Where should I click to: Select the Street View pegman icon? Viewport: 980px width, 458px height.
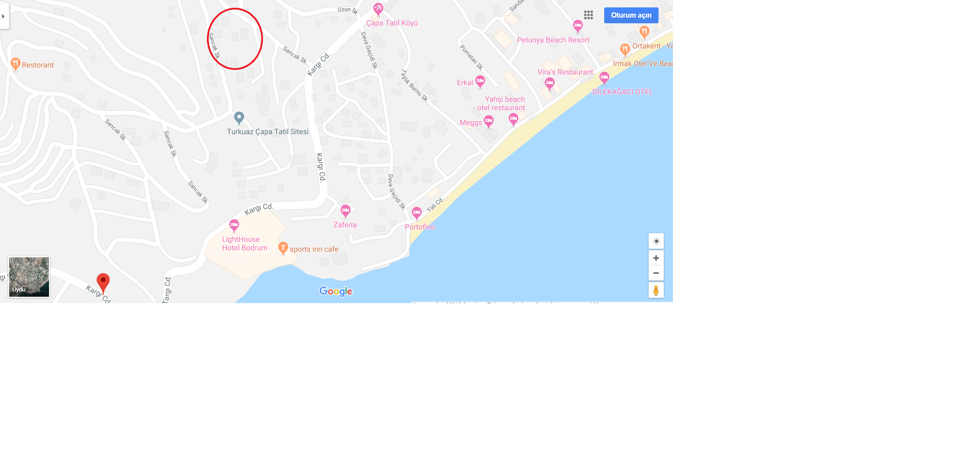(656, 290)
